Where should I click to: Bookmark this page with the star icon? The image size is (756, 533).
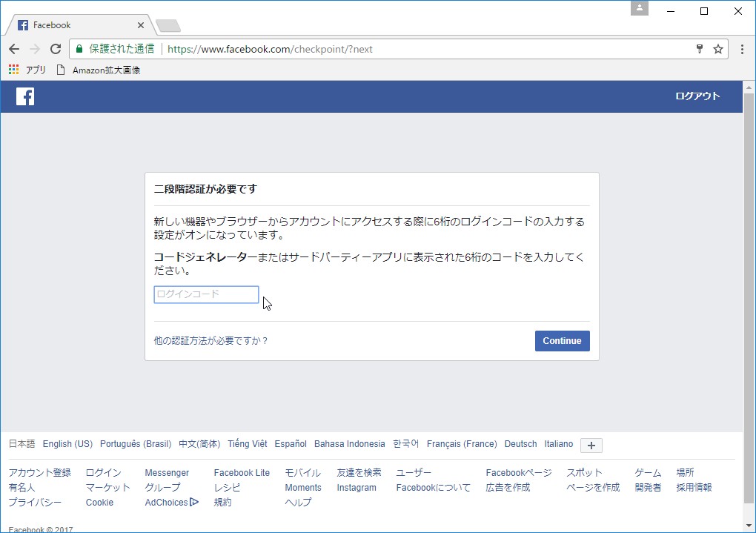[717, 49]
